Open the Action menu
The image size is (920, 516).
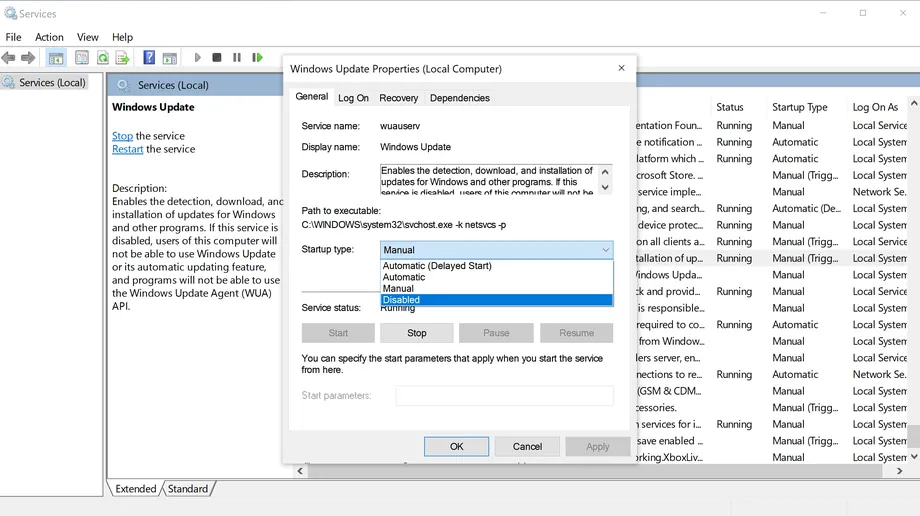click(x=49, y=37)
